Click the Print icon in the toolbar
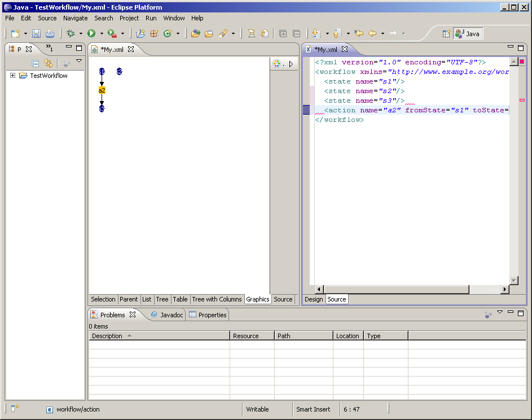 tap(50, 34)
